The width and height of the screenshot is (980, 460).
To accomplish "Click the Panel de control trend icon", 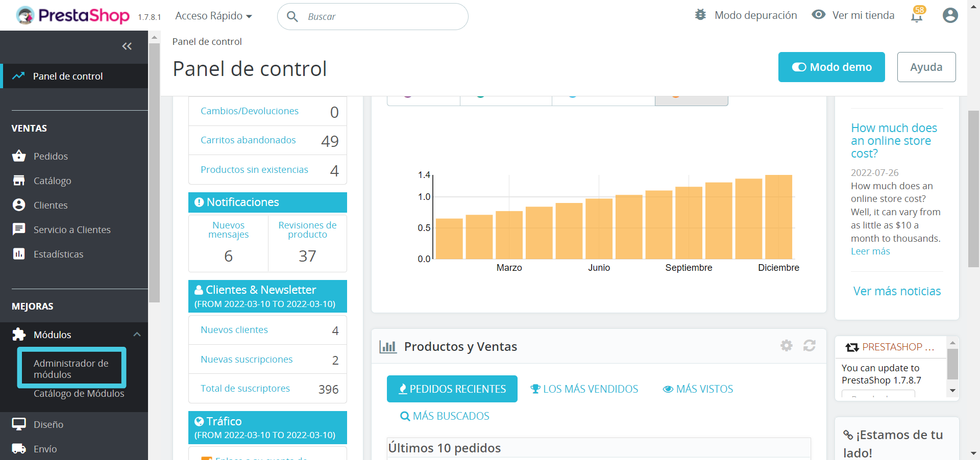I will pyautogui.click(x=18, y=76).
